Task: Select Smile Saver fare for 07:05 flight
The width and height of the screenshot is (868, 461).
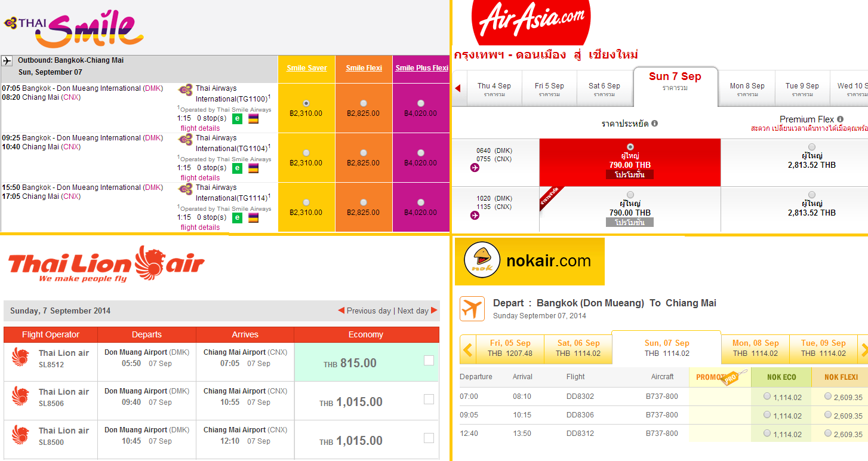Action: [x=306, y=103]
